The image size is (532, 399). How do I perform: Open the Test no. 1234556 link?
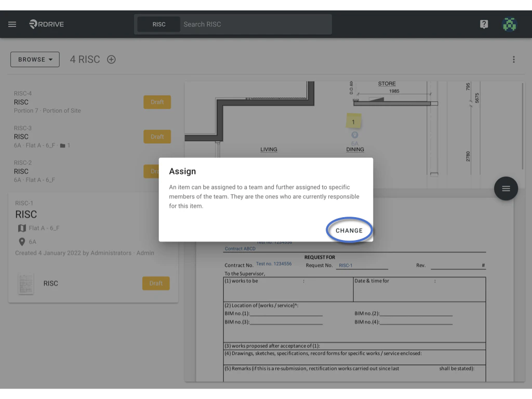point(274,263)
